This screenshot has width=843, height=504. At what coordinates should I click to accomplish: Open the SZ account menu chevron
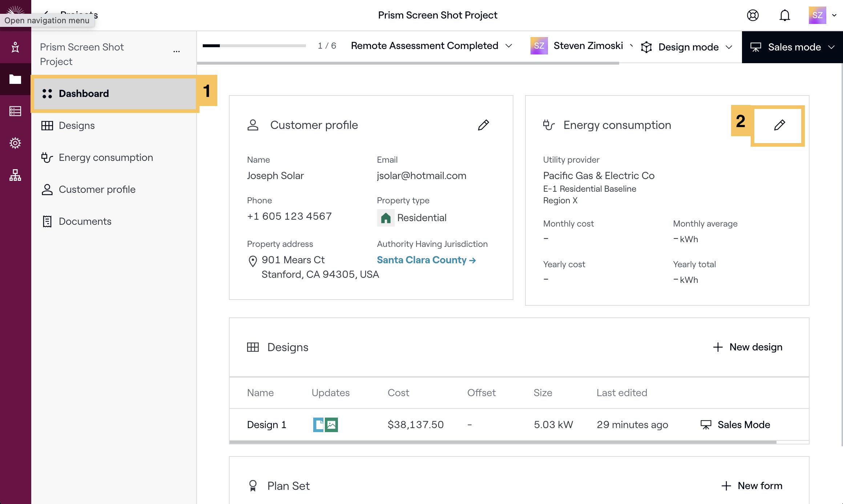[x=834, y=15]
